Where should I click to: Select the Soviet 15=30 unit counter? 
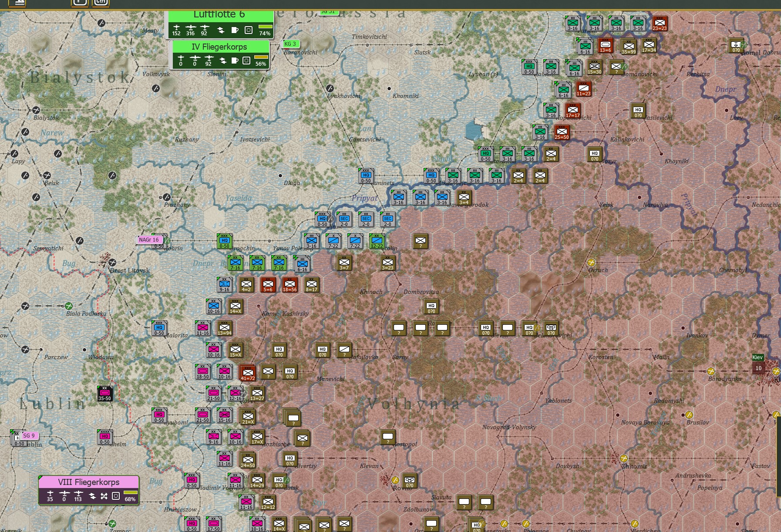[x=594, y=67]
